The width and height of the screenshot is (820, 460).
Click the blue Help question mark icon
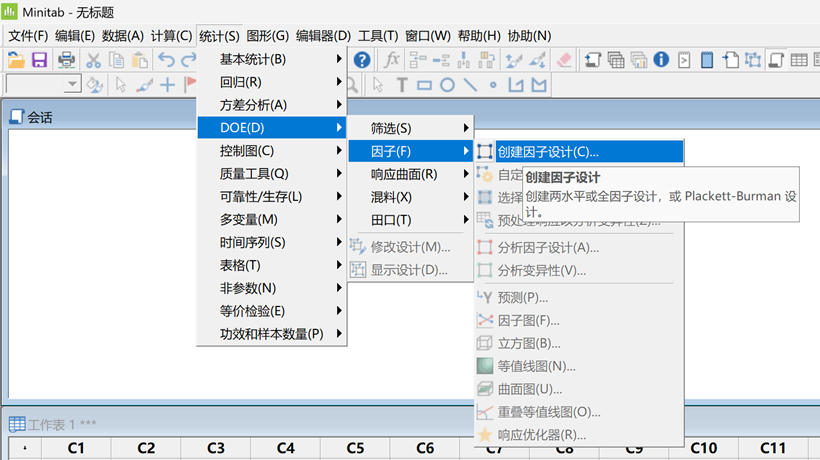[x=362, y=60]
